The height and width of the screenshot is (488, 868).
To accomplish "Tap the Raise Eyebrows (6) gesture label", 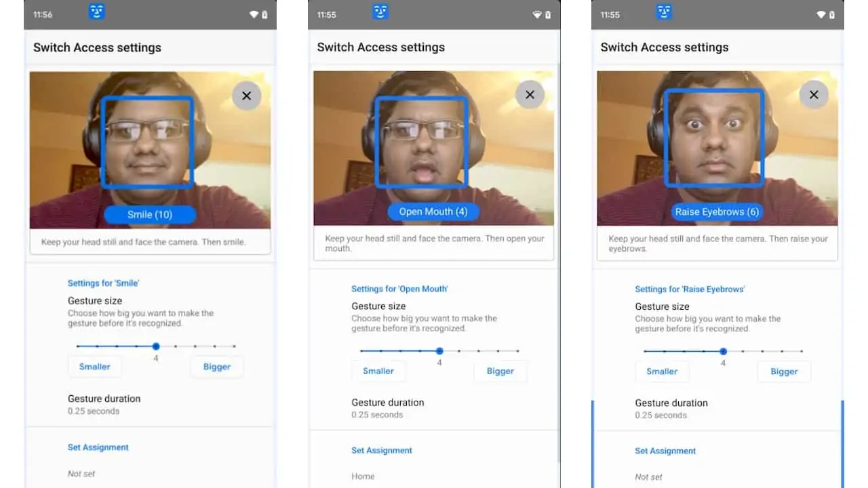I will 717,211.
